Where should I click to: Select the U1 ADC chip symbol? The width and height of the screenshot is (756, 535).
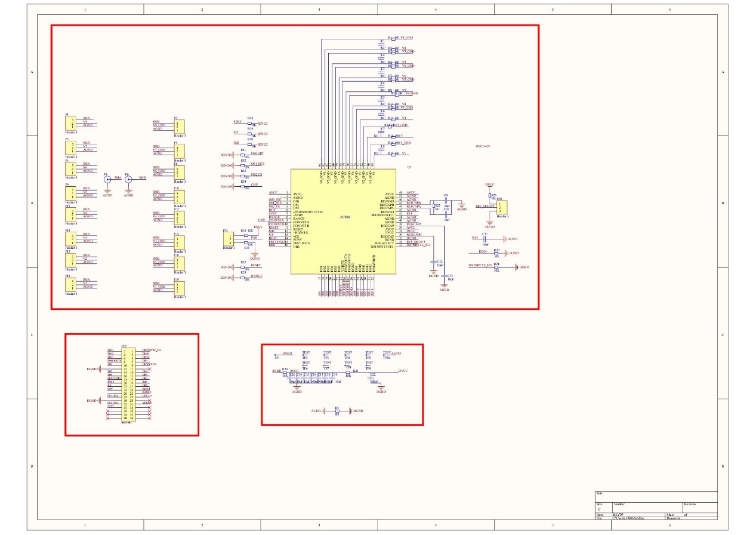click(343, 221)
